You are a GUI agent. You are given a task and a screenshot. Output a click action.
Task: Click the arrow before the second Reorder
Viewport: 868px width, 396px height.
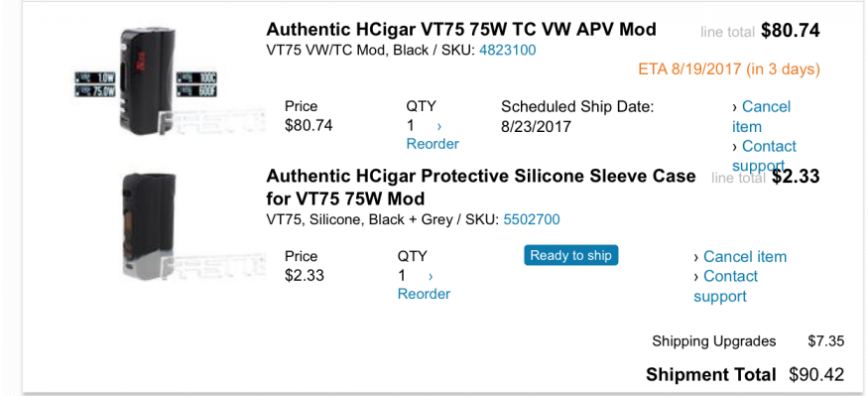click(x=431, y=276)
